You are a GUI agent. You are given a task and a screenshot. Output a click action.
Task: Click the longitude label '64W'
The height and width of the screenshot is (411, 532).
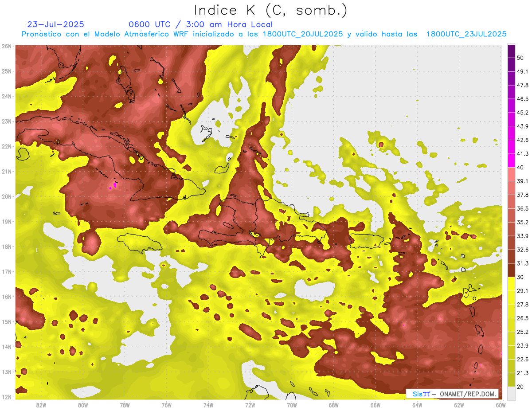(x=417, y=405)
